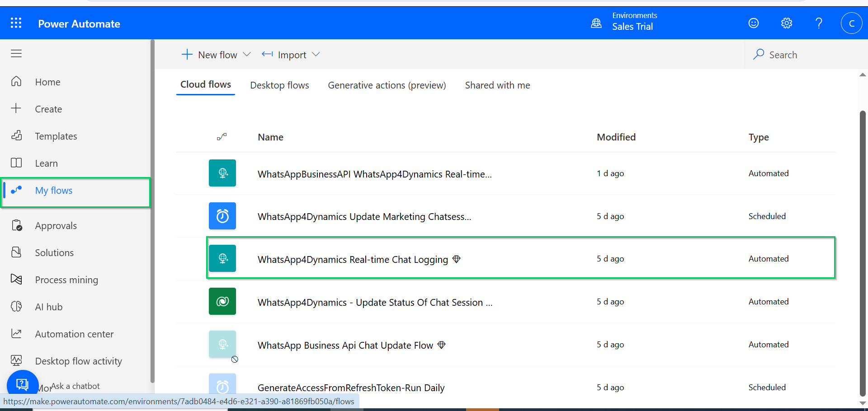The height and width of the screenshot is (411, 868).
Task: Click the scheduled flow icon for Update Marketing Chatsess
Action: [222, 216]
